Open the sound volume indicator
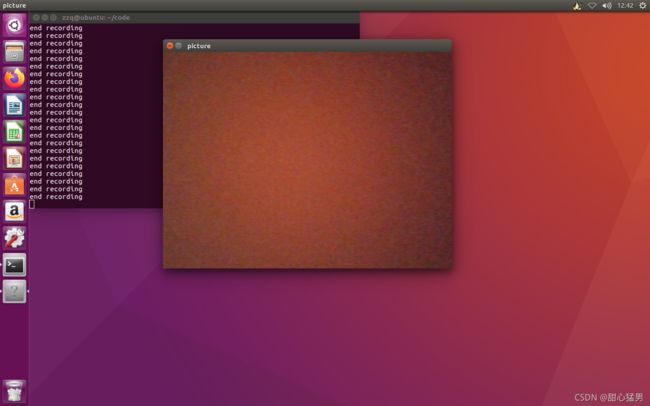This screenshot has width=650, height=406. pyautogui.click(x=607, y=5)
